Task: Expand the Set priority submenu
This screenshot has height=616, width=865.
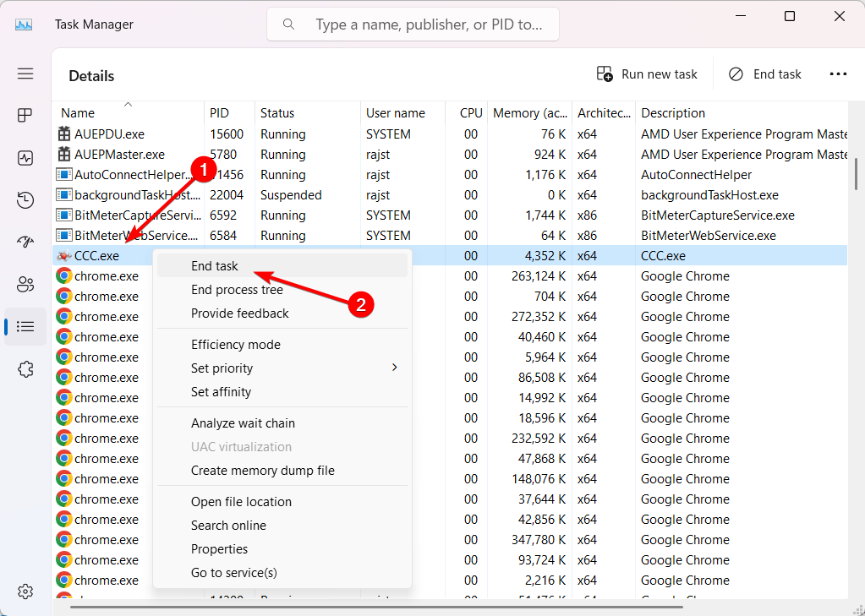Action: pyautogui.click(x=282, y=368)
